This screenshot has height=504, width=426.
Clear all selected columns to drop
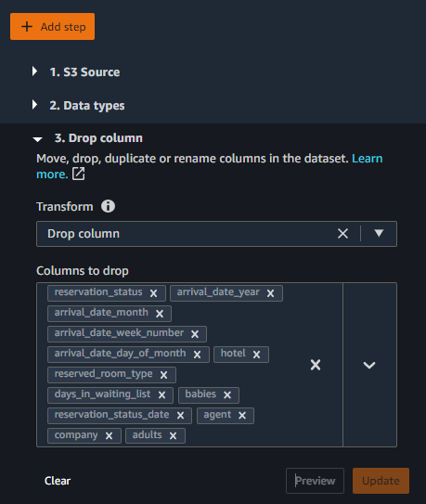point(316,365)
